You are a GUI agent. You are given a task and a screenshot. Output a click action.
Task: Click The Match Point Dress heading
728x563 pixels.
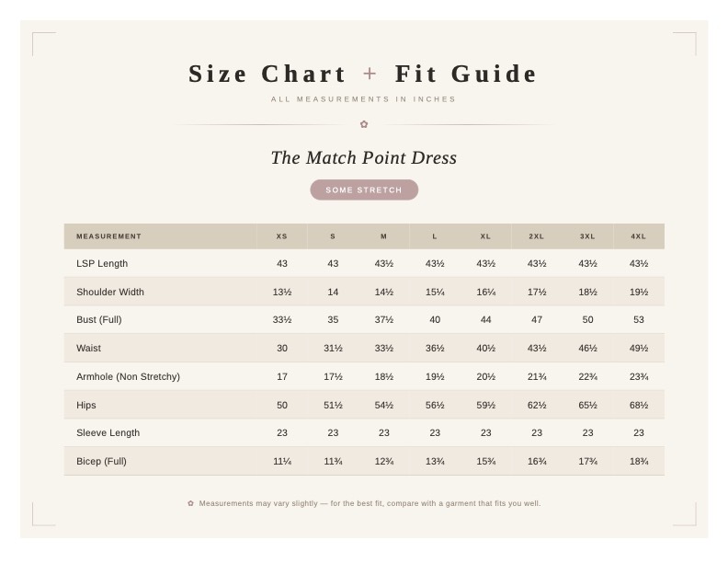(364, 158)
